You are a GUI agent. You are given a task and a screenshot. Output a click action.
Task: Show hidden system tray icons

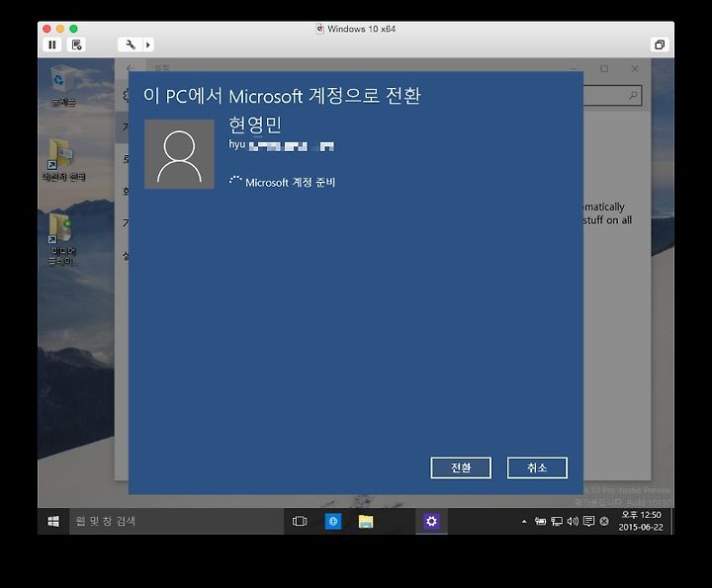coord(524,522)
